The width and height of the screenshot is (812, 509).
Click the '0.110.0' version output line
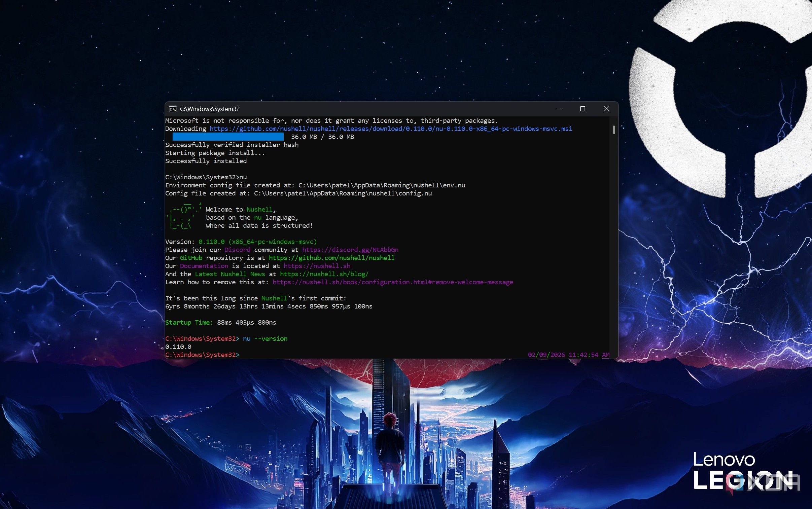178,347
